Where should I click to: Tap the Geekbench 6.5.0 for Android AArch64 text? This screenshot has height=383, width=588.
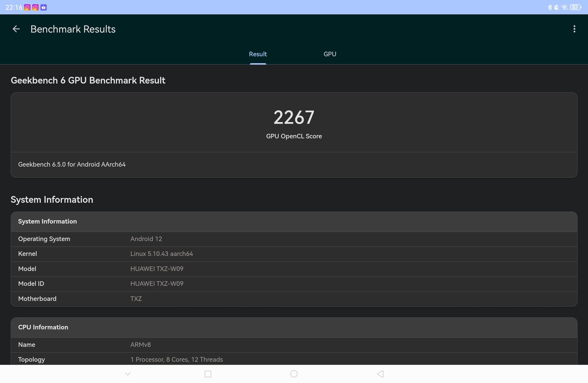(72, 165)
